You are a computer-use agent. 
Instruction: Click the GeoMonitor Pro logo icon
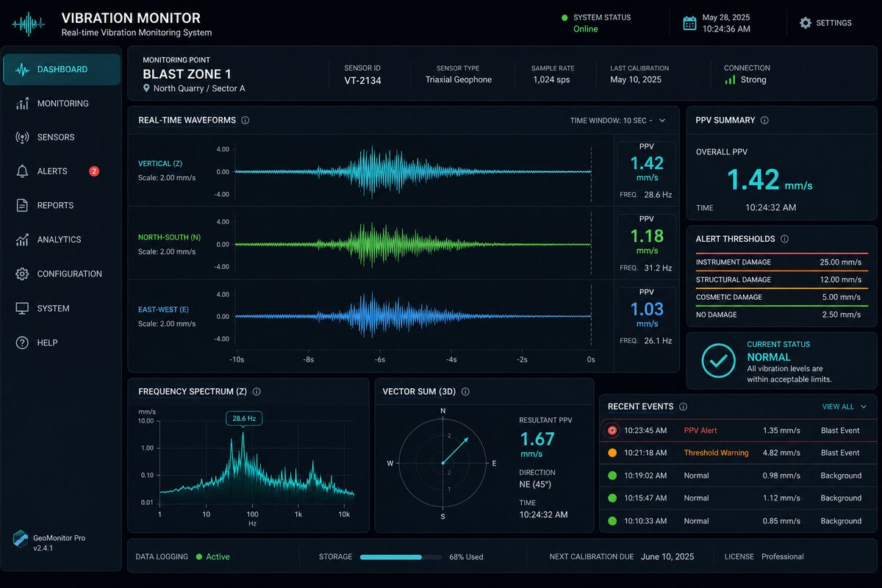point(21,539)
